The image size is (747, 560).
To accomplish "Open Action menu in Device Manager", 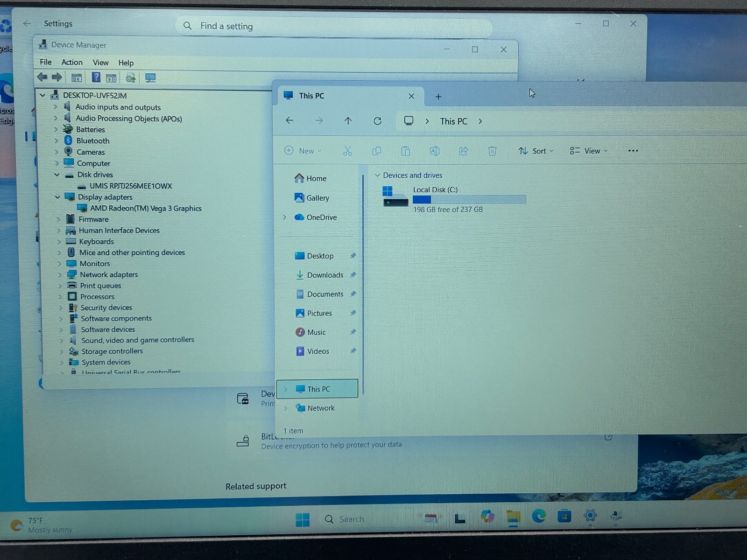I will pyautogui.click(x=72, y=62).
